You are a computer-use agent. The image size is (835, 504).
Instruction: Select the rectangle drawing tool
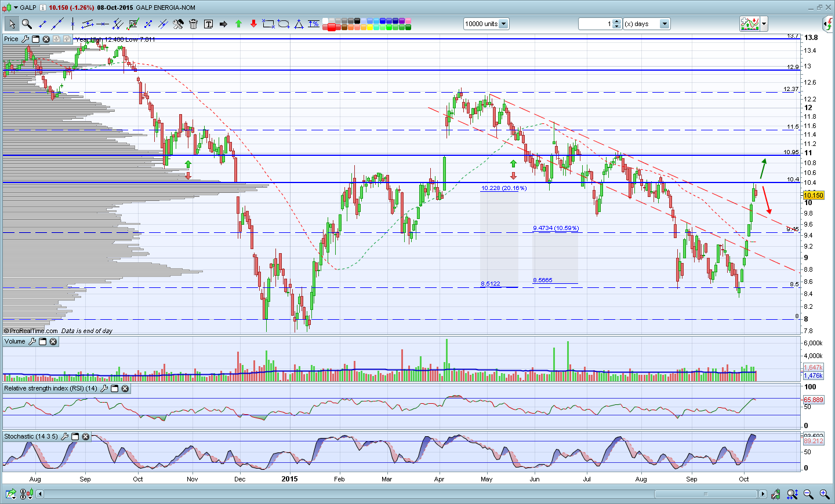click(x=268, y=24)
